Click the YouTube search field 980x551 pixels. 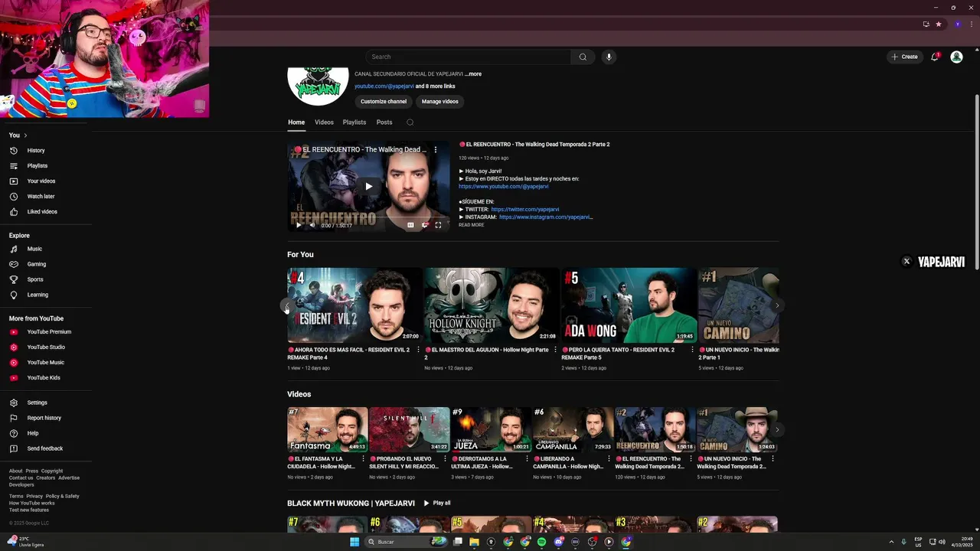point(468,57)
